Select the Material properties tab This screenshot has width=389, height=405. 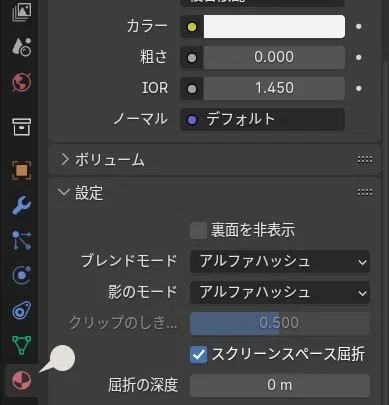point(22,380)
